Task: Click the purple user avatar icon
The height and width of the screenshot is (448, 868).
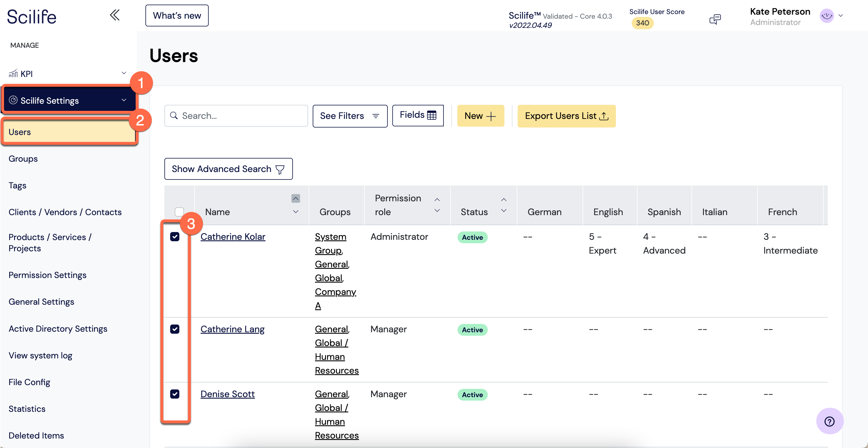Action: pos(827,16)
